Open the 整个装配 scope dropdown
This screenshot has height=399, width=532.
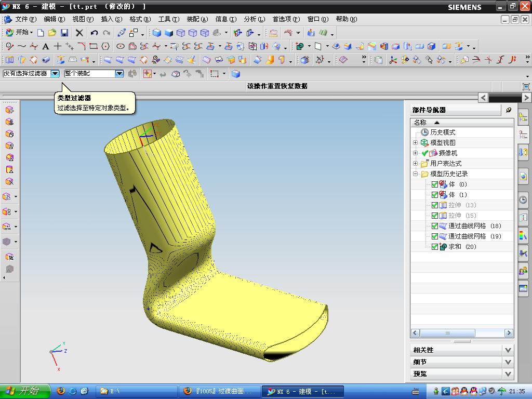tap(119, 74)
